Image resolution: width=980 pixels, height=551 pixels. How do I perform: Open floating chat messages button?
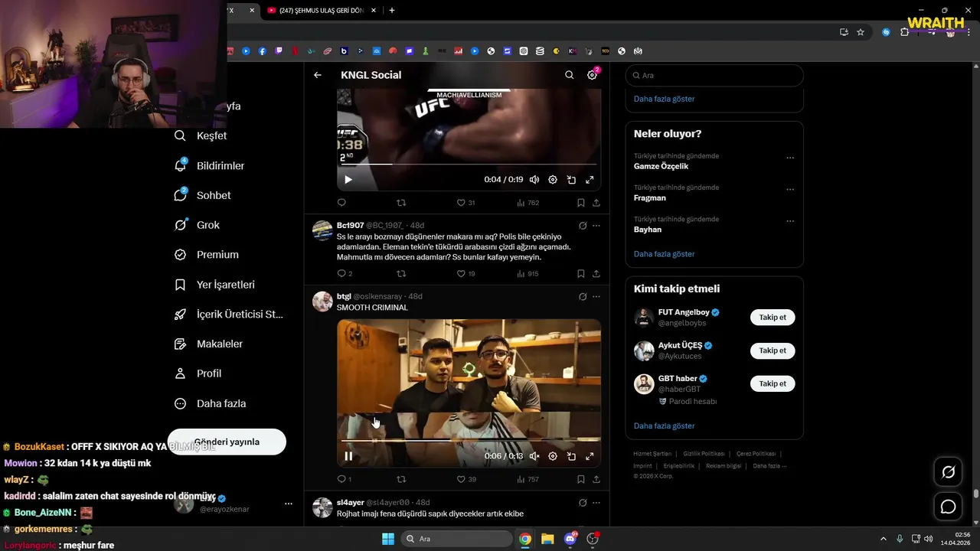pos(949,507)
